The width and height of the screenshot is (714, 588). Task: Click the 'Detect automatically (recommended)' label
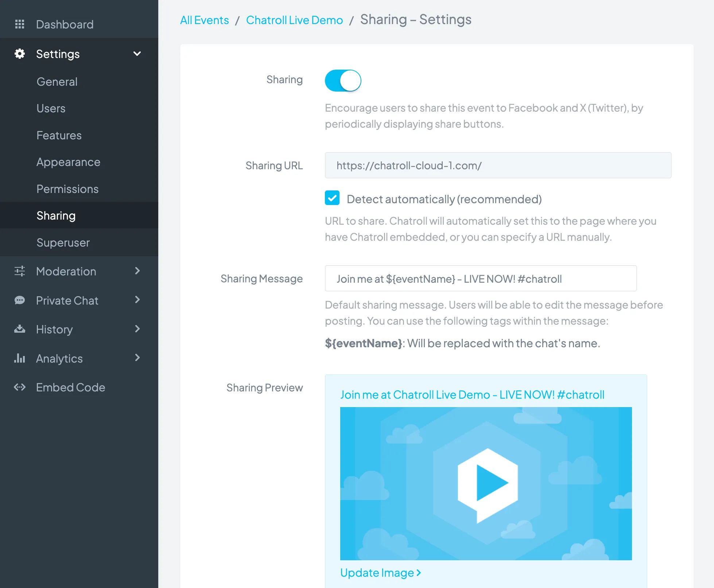[x=444, y=199]
